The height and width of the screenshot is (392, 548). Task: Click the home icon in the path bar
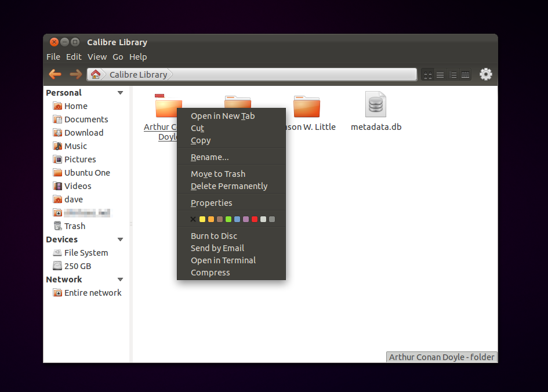tap(96, 74)
